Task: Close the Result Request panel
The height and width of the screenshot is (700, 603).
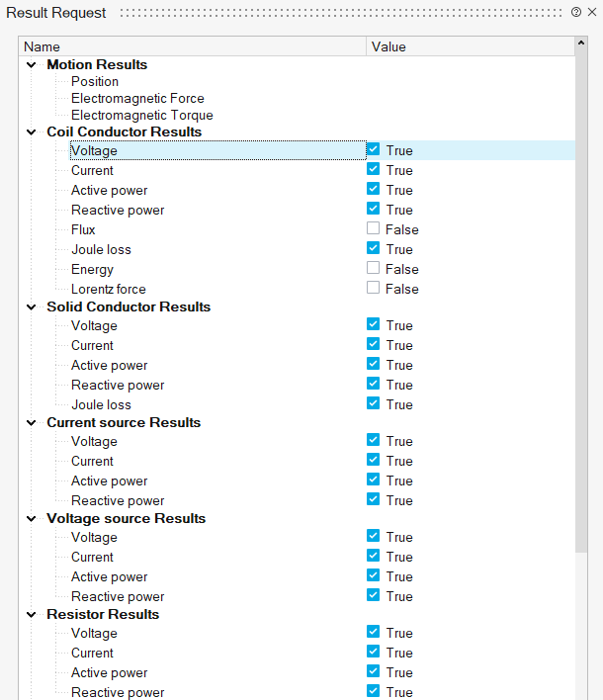Action: click(591, 13)
